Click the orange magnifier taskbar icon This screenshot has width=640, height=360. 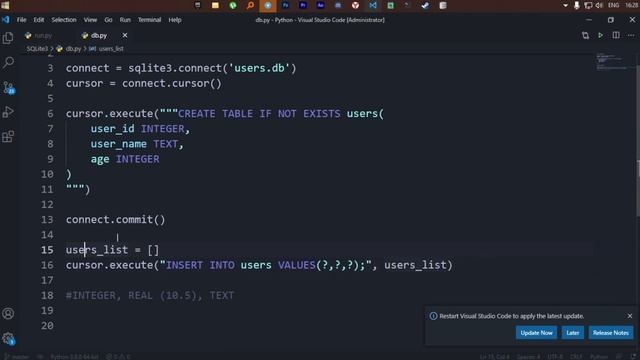[x=250, y=5]
